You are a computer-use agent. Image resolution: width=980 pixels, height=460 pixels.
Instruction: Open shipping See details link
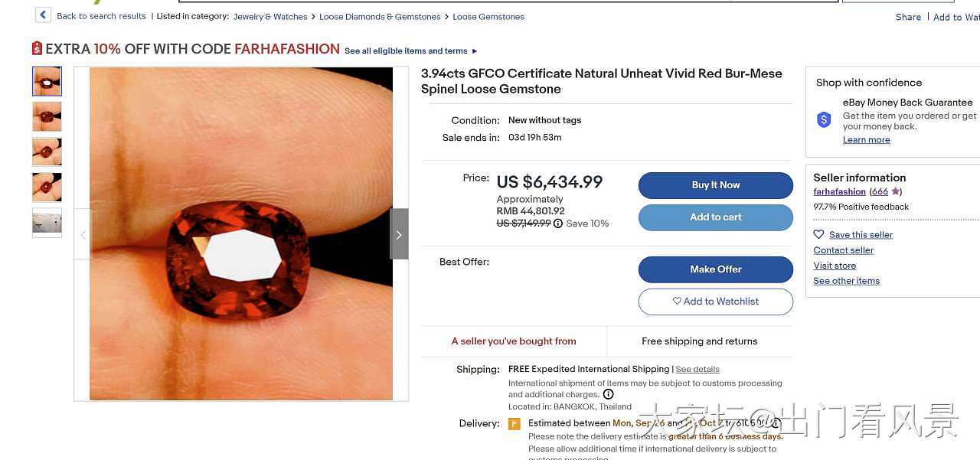pos(697,370)
